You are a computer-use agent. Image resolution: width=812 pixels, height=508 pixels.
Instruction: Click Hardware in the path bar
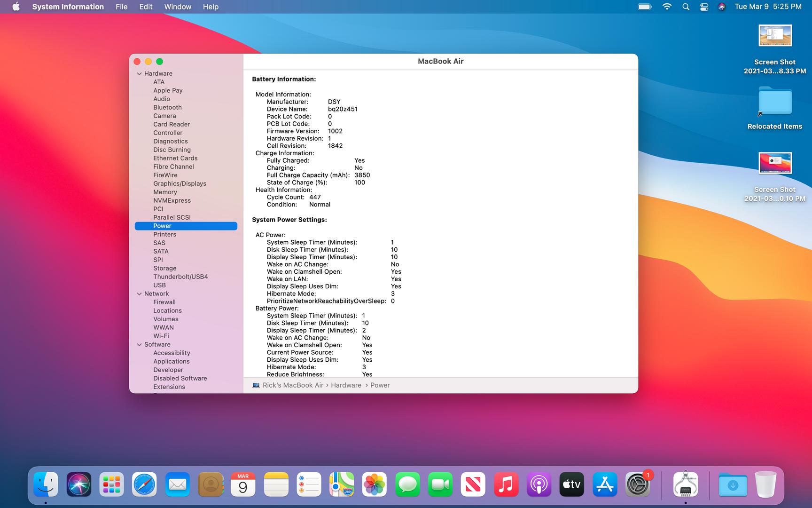click(x=346, y=385)
